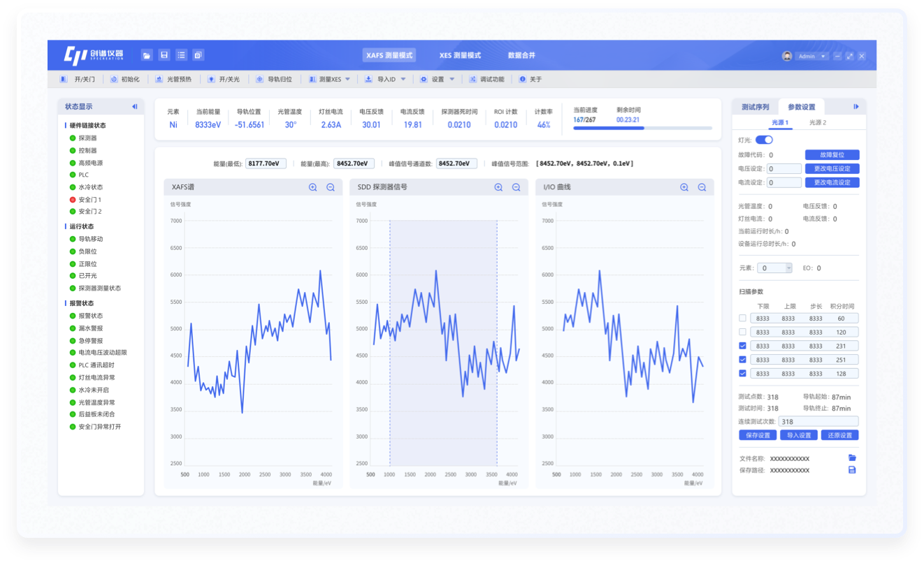This screenshot has height=563, width=924.
Task: Collapse the 状态显示 panel with arrow icon
Action: 134,107
